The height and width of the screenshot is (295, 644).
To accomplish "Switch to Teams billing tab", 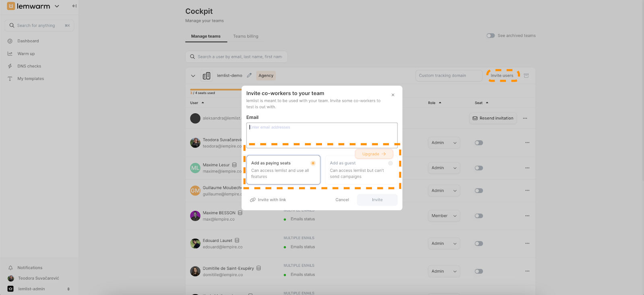I will click(x=246, y=36).
